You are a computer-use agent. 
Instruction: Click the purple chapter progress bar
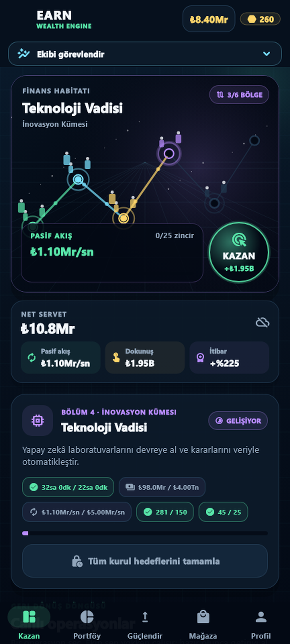[145, 533]
